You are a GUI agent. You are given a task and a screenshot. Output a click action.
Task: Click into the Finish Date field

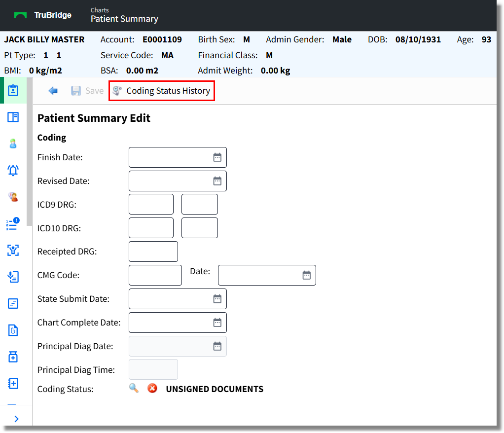(178, 157)
